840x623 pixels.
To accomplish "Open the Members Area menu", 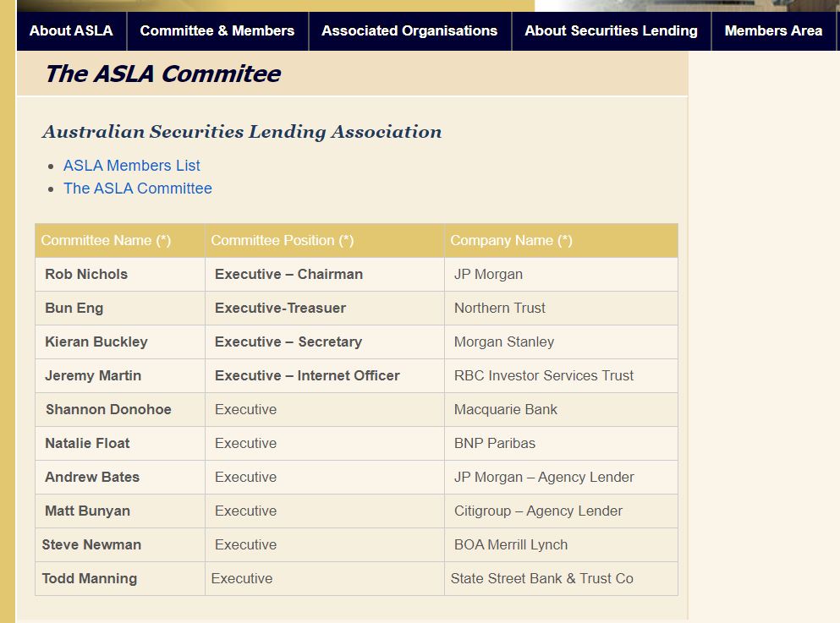I will coord(773,31).
